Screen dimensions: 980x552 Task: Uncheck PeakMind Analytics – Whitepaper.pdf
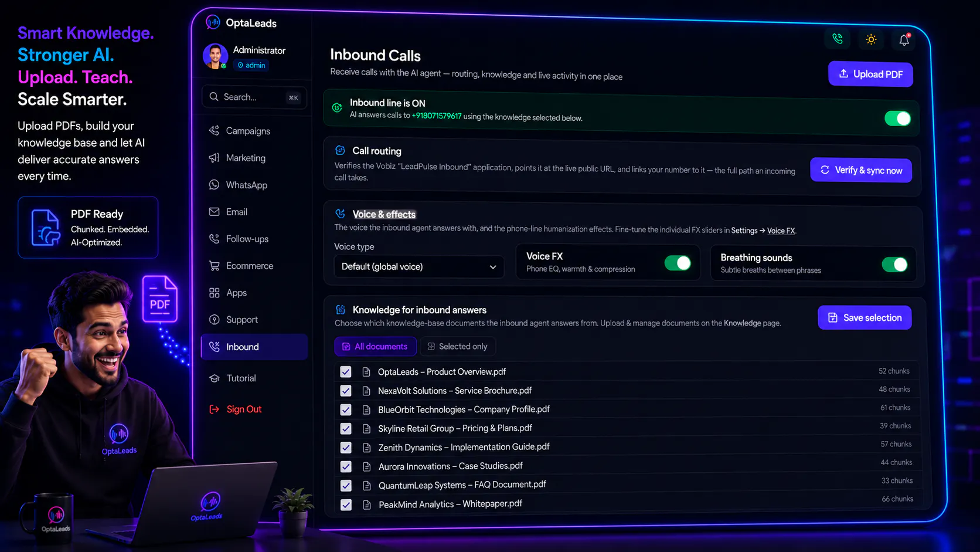[x=346, y=504]
